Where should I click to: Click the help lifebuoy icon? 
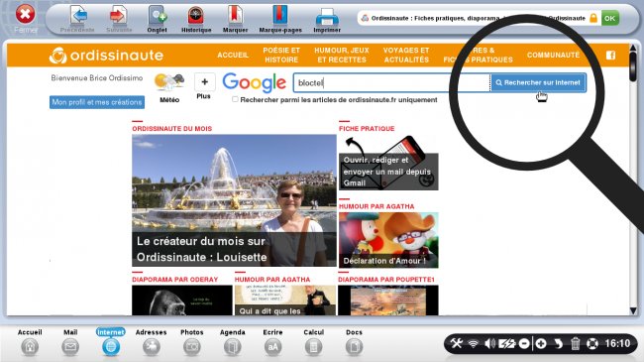coord(592,343)
